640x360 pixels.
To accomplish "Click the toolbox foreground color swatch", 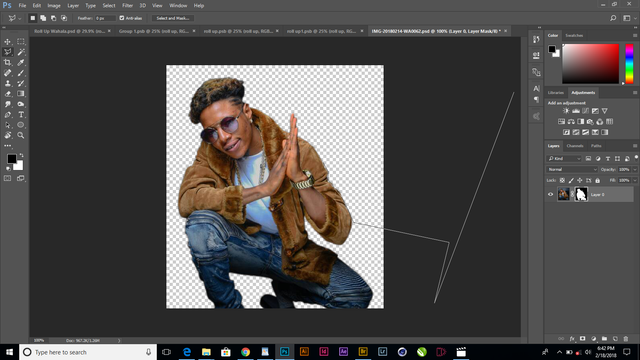I will click(11, 158).
